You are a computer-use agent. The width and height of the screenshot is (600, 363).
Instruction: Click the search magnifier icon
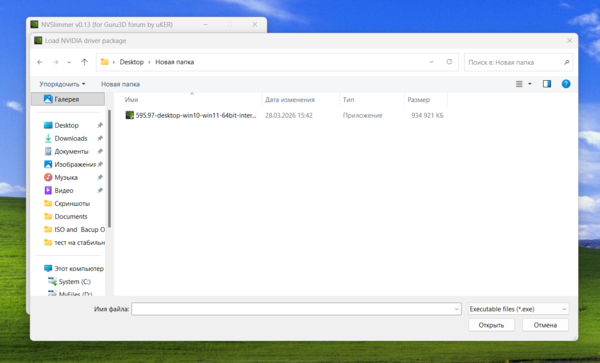[567, 62]
